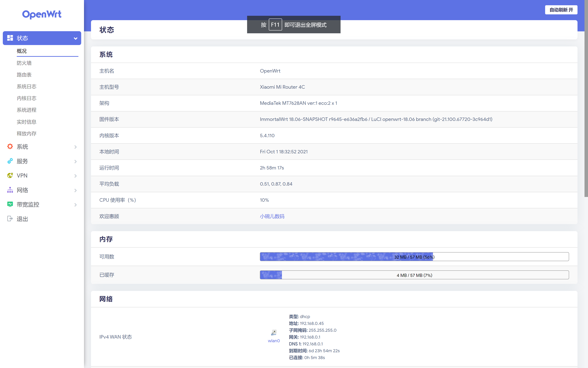This screenshot has width=588, height=368.
Task: Click the 服务 cogs icon in sidebar
Action: pos(10,161)
